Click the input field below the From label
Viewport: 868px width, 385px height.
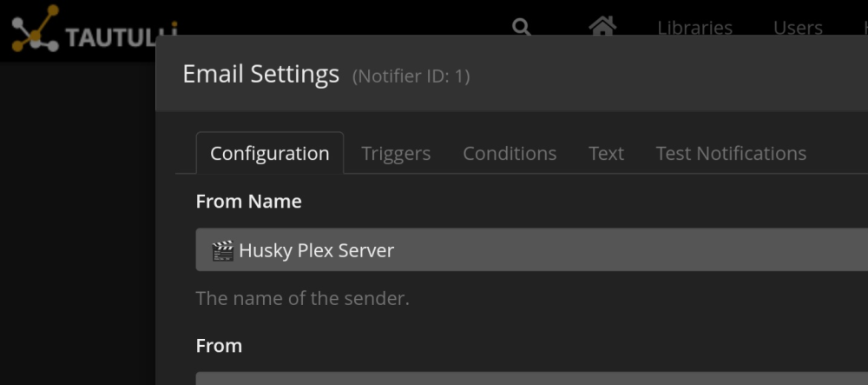click(x=532, y=378)
